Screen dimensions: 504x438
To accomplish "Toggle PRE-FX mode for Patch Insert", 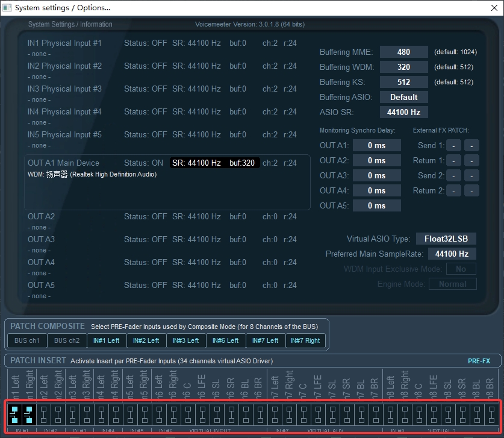I will (x=479, y=361).
